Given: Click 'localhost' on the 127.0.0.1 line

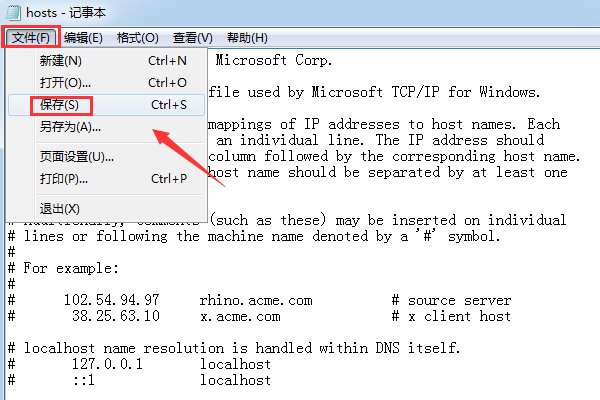Looking at the screenshot, I should point(235,364).
